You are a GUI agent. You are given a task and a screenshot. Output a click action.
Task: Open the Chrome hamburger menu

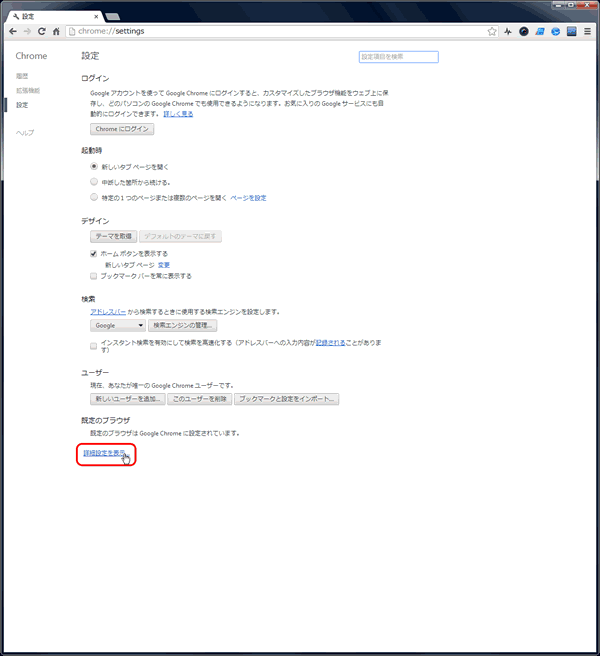click(x=587, y=31)
